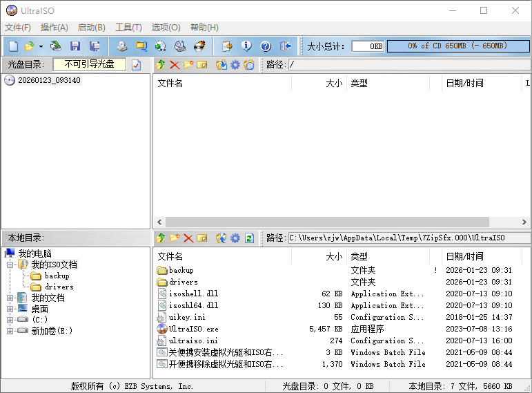The height and width of the screenshot is (393, 532).
Task: Go up one level in local directory toolbar
Action: point(161,238)
